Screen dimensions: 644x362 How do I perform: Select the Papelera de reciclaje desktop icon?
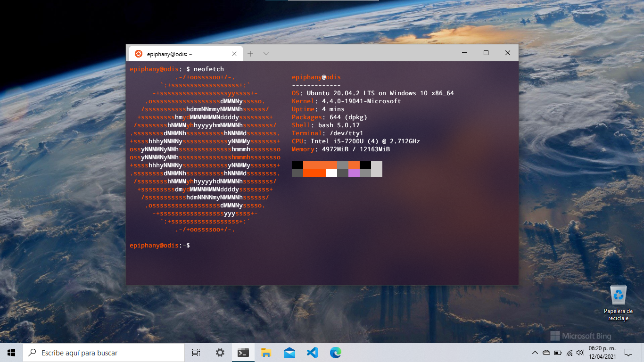pos(618,303)
